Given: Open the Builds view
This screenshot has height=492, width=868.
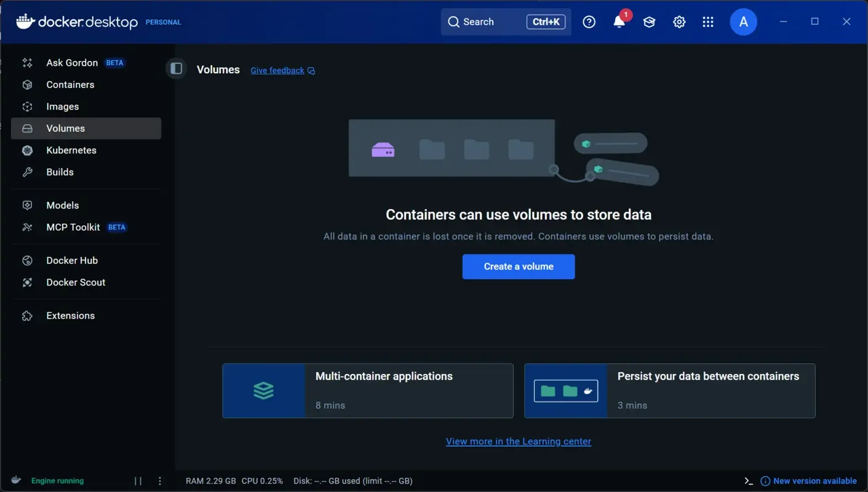Looking at the screenshot, I should [x=59, y=172].
